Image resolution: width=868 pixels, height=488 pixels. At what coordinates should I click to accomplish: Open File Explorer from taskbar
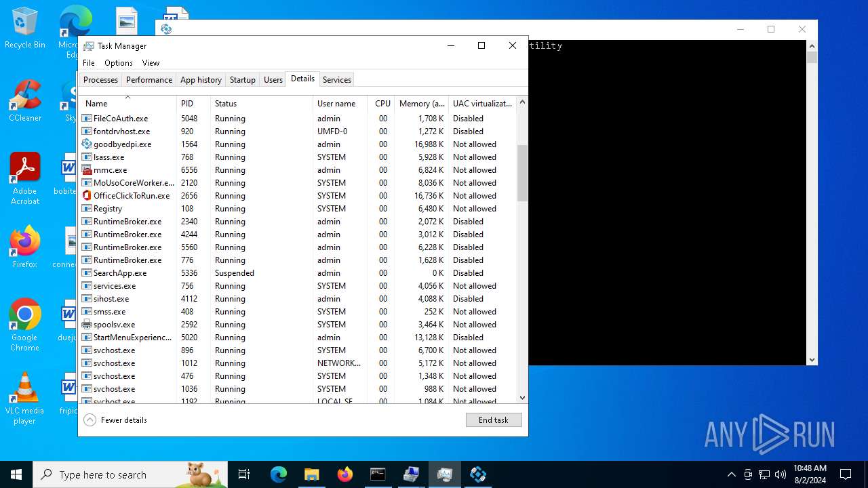[x=311, y=474]
